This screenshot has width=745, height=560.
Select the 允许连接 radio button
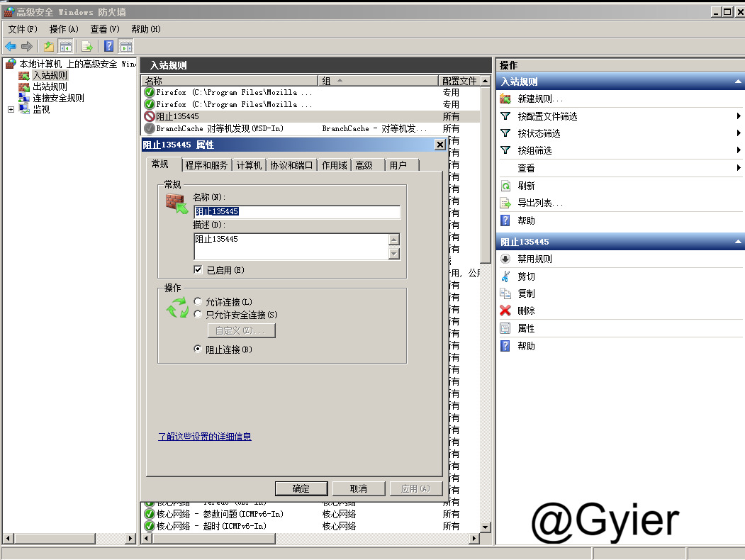pos(198,301)
